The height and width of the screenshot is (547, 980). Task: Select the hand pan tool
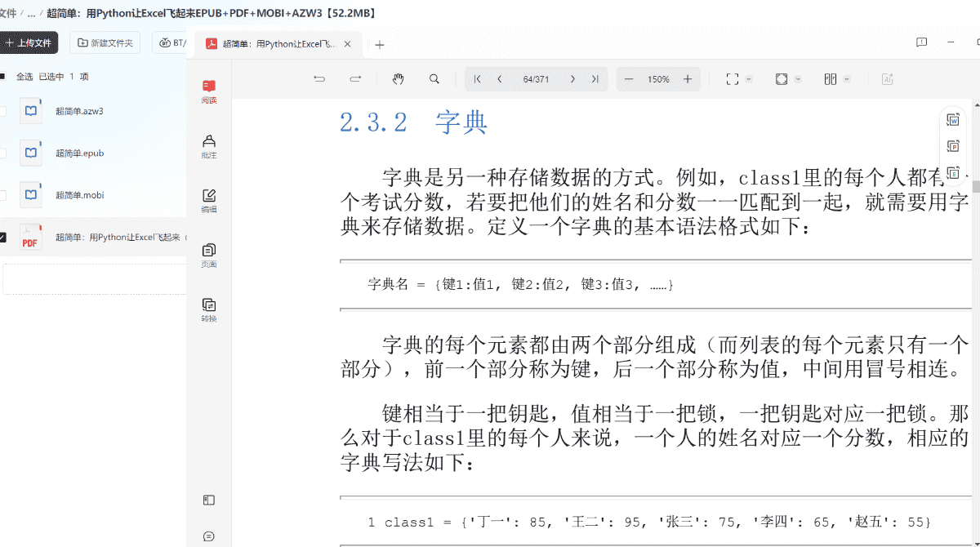click(398, 79)
